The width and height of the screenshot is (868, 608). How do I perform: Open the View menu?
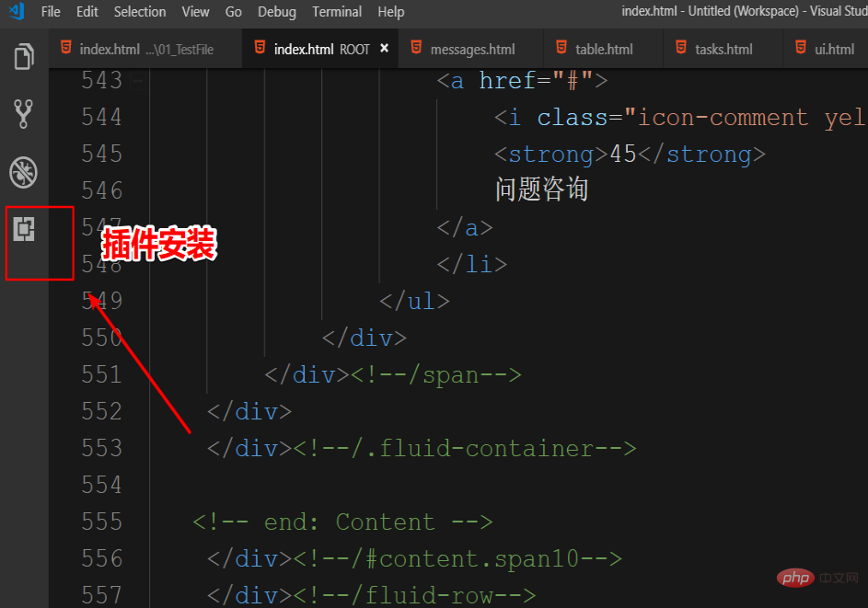195,12
